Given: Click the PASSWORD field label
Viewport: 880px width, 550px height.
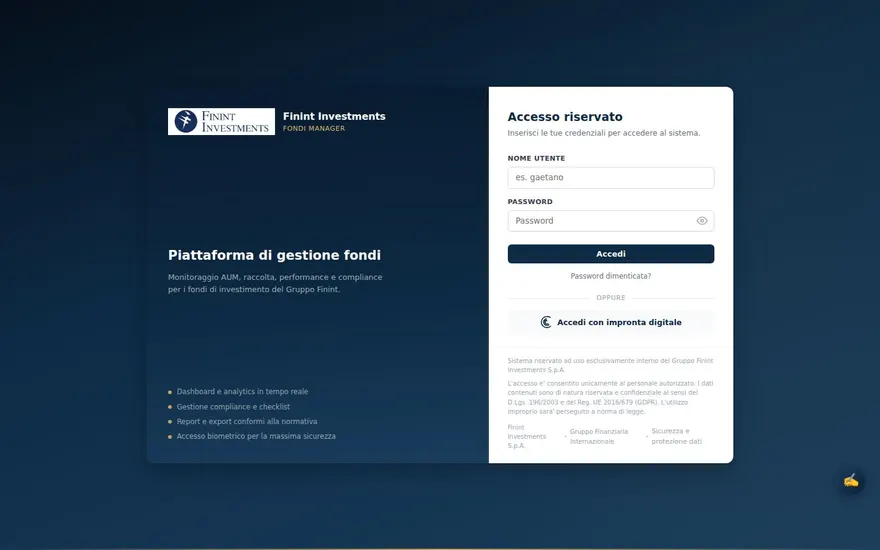Looking at the screenshot, I should click(x=530, y=201).
